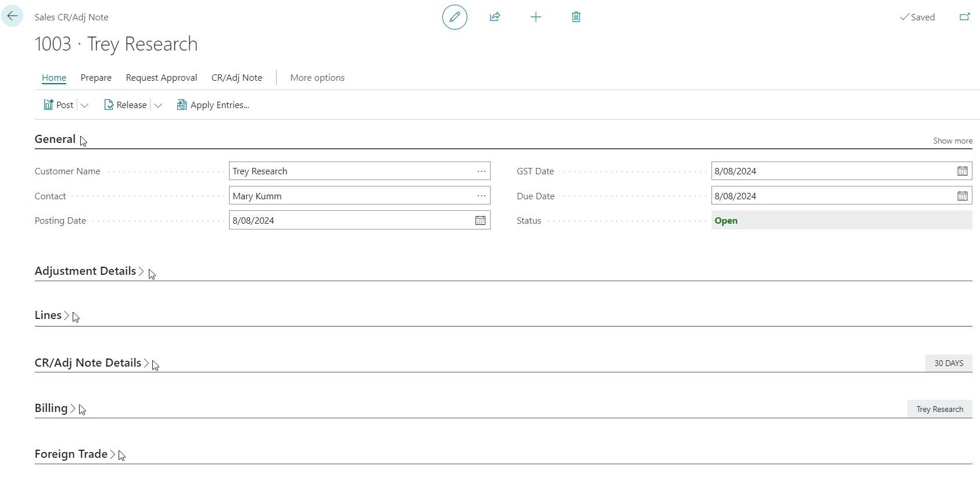
Task: Open the Release dropdown arrow
Action: tap(158, 105)
